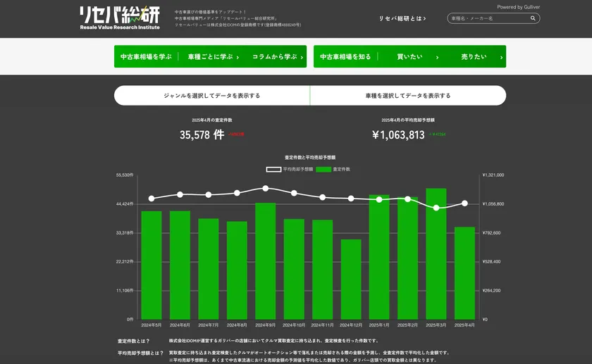Open the 中古車相場を知る menu item
The height and width of the screenshot is (364, 592).
345,57
